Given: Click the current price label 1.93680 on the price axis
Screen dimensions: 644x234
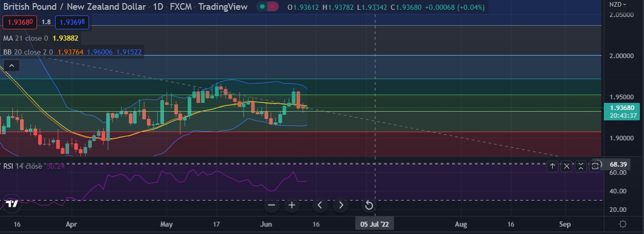Looking at the screenshot, I should click(x=622, y=108).
